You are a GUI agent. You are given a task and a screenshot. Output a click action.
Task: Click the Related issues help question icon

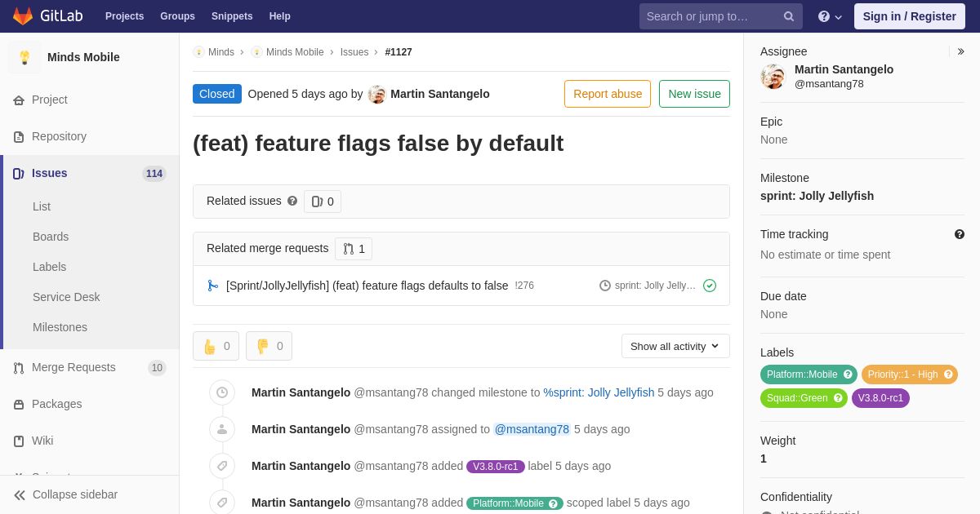point(292,201)
